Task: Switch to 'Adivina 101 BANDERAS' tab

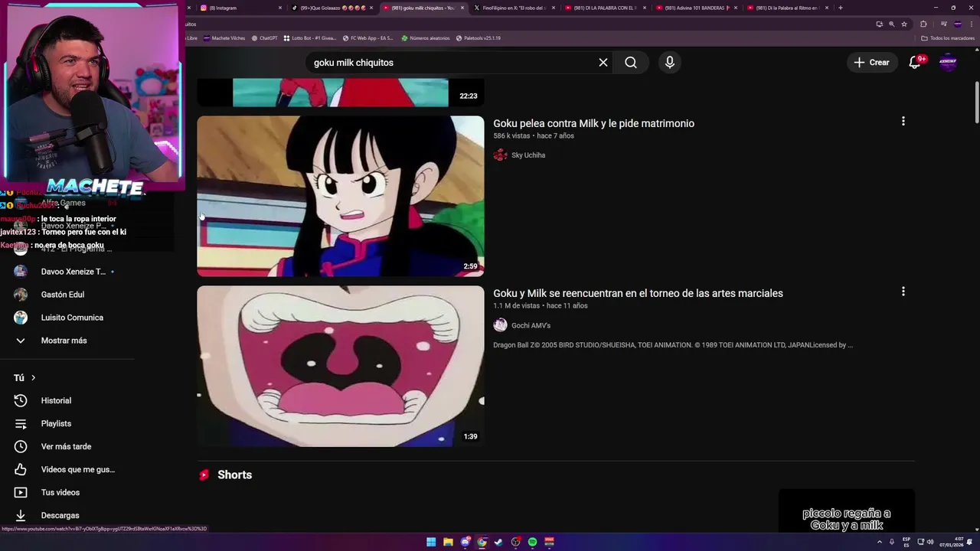Action: point(696,8)
